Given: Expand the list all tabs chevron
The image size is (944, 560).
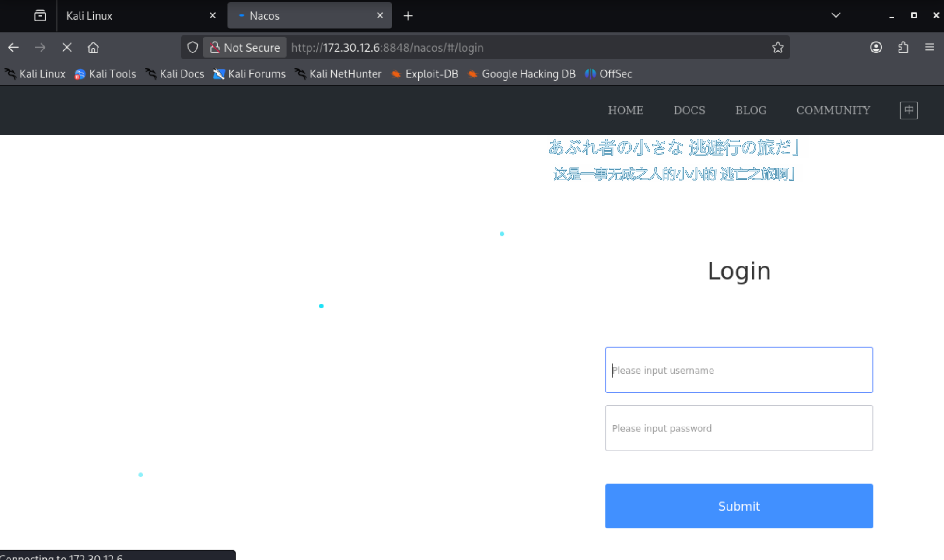Looking at the screenshot, I should point(836,15).
